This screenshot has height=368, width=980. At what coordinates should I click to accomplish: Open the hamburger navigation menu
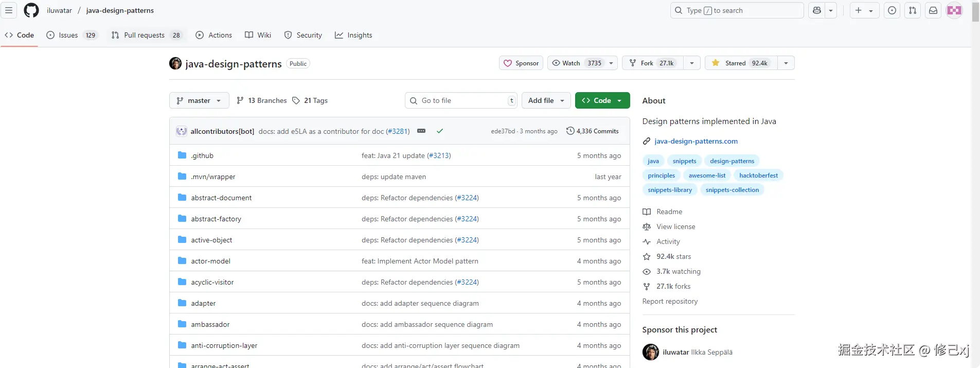click(x=9, y=10)
